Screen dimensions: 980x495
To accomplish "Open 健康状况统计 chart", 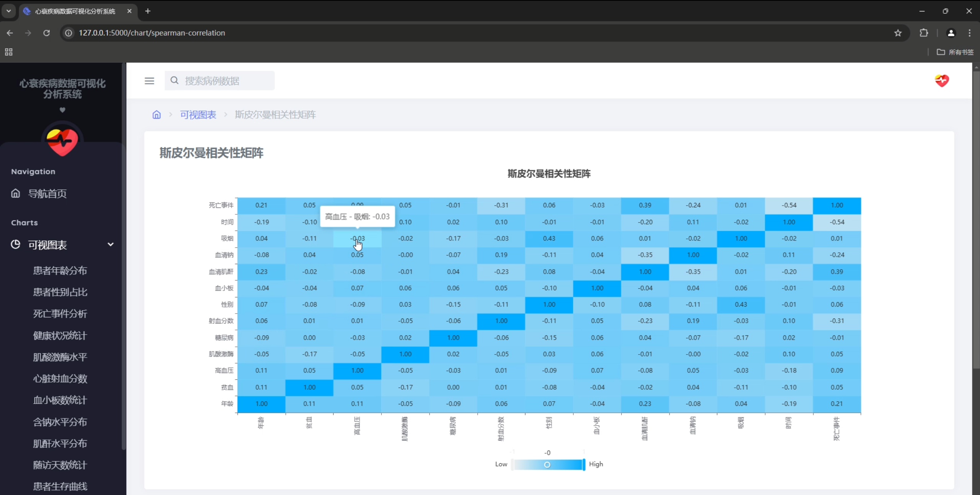I will pyautogui.click(x=60, y=335).
